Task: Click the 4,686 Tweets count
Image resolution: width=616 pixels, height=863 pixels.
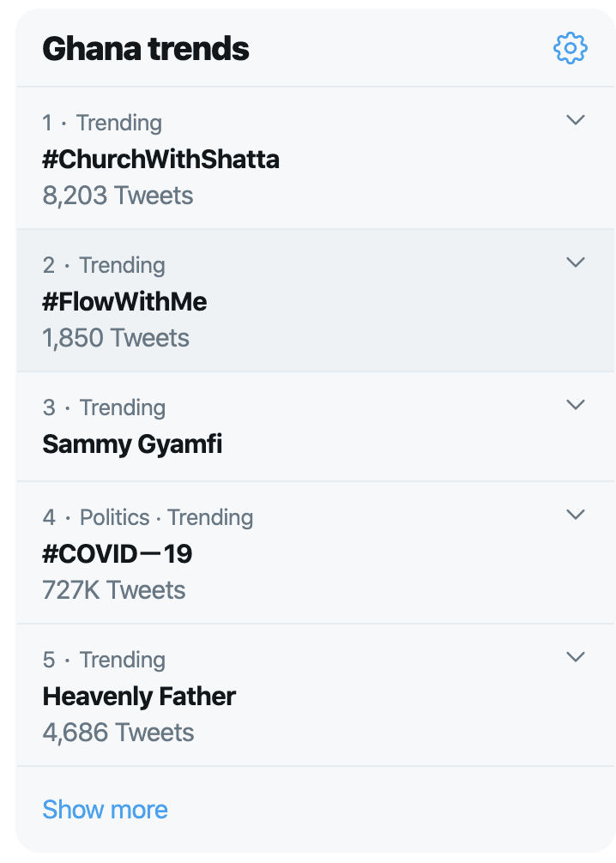Action: point(118,733)
